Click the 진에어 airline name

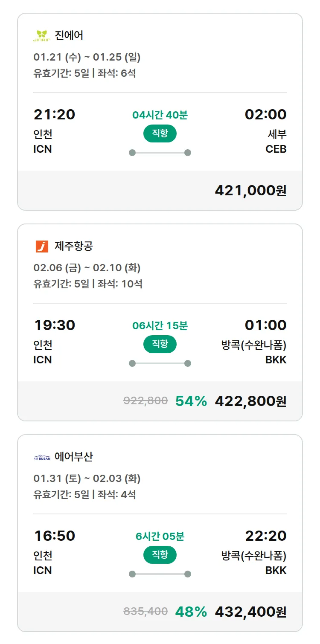[x=69, y=35]
